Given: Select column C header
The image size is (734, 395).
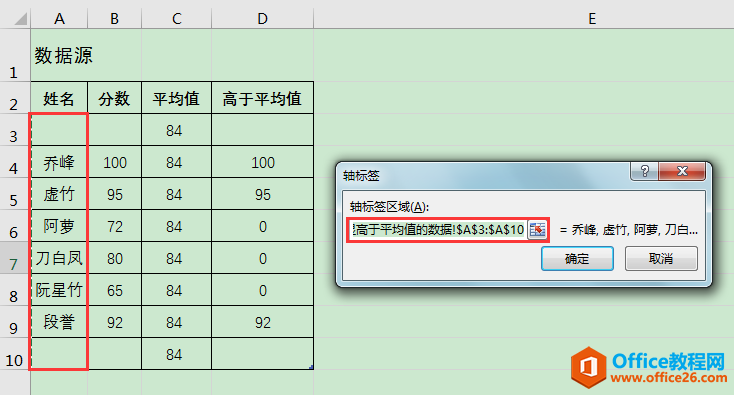Looking at the screenshot, I should [176, 19].
